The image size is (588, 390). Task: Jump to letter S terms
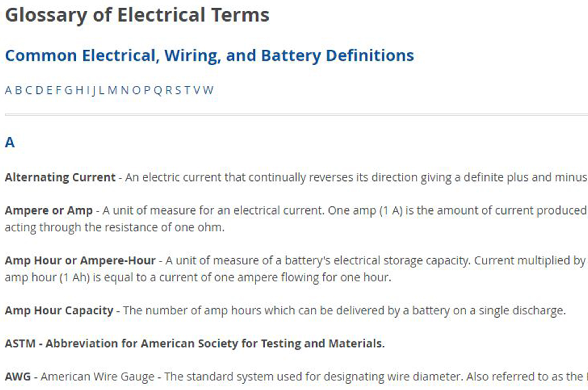click(178, 90)
